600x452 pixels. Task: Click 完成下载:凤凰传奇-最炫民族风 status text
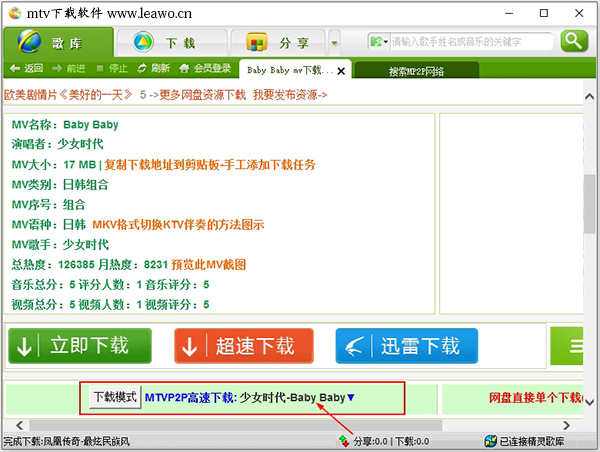pyautogui.click(x=67, y=442)
